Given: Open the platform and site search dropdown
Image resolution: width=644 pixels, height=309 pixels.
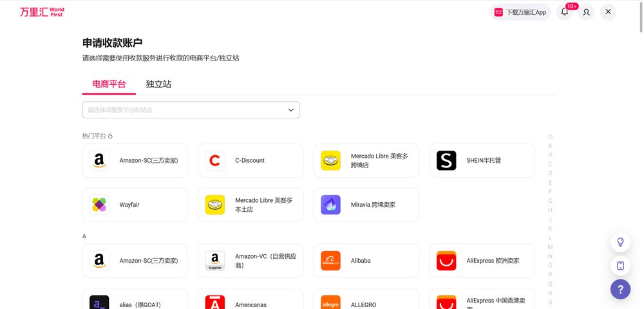Looking at the screenshot, I should pos(191,110).
